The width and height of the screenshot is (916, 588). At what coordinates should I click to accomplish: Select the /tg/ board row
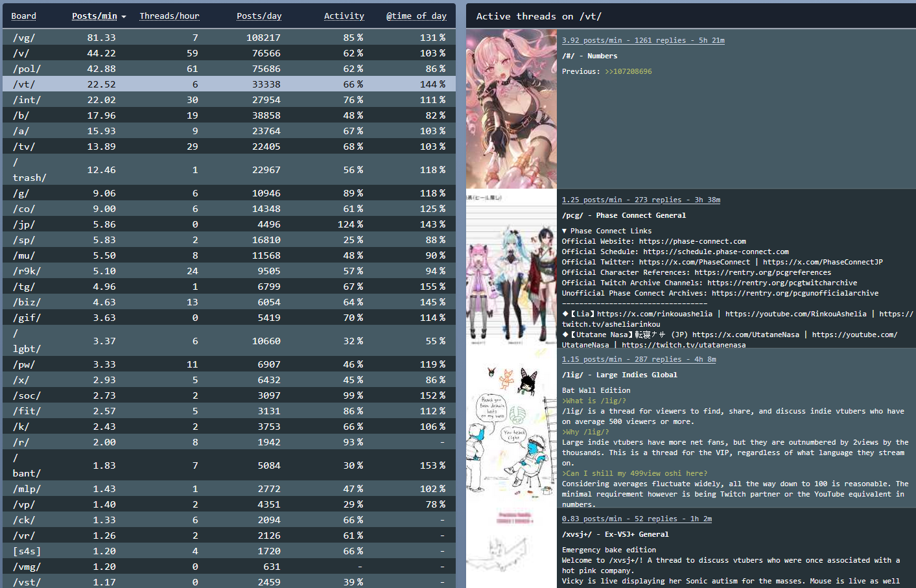click(x=229, y=287)
